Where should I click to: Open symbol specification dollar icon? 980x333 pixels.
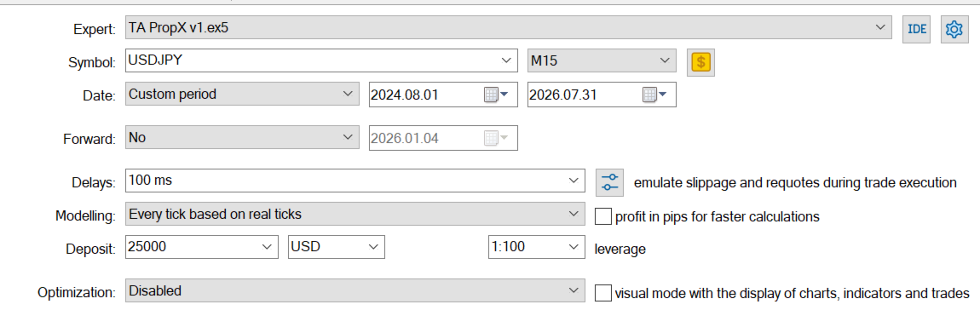point(700,62)
